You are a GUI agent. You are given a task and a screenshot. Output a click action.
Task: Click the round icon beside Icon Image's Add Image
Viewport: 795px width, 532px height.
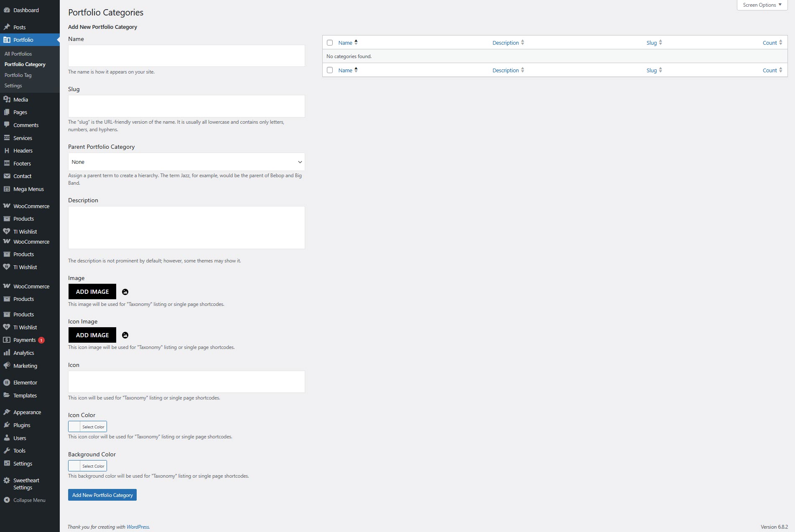pyautogui.click(x=125, y=335)
